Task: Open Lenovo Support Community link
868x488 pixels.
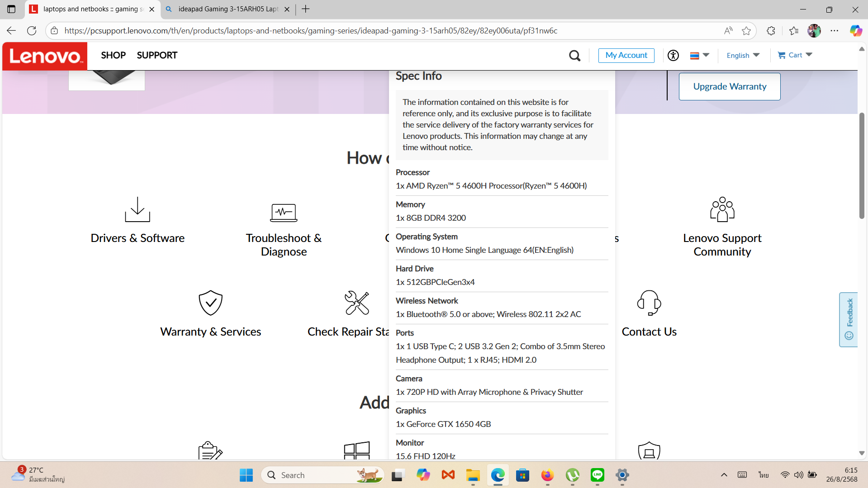Action: coord(722,245)
